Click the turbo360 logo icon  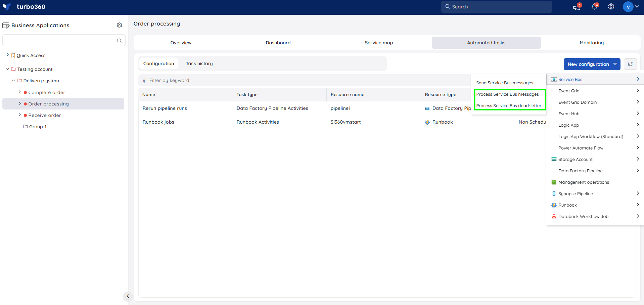[7, 7]
